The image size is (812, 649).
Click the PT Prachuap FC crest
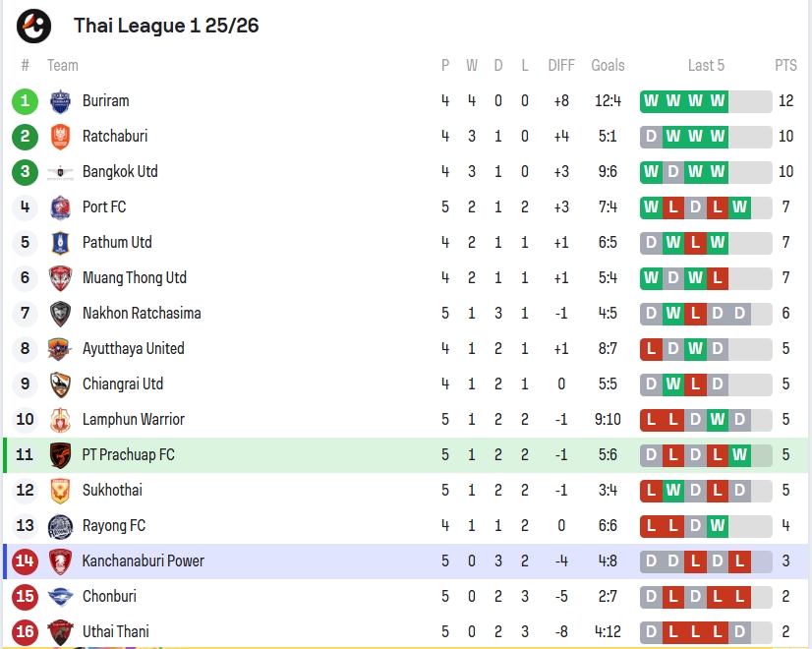point(60,454)
